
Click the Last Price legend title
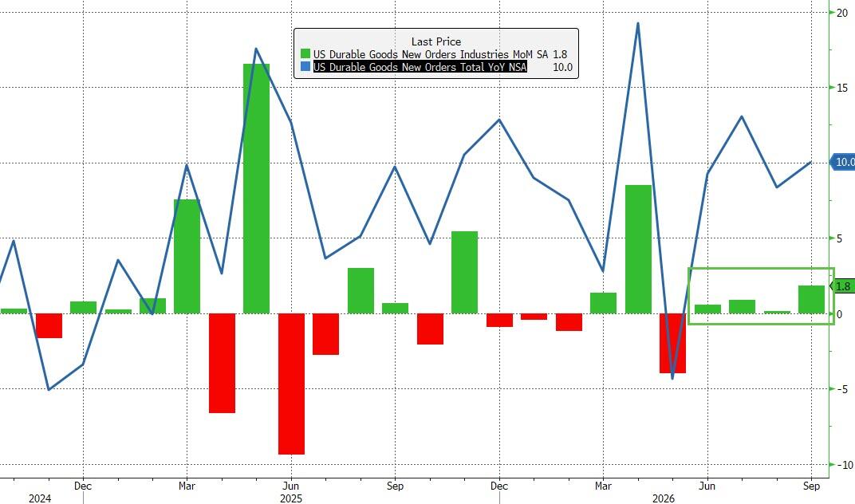point(436,41)
